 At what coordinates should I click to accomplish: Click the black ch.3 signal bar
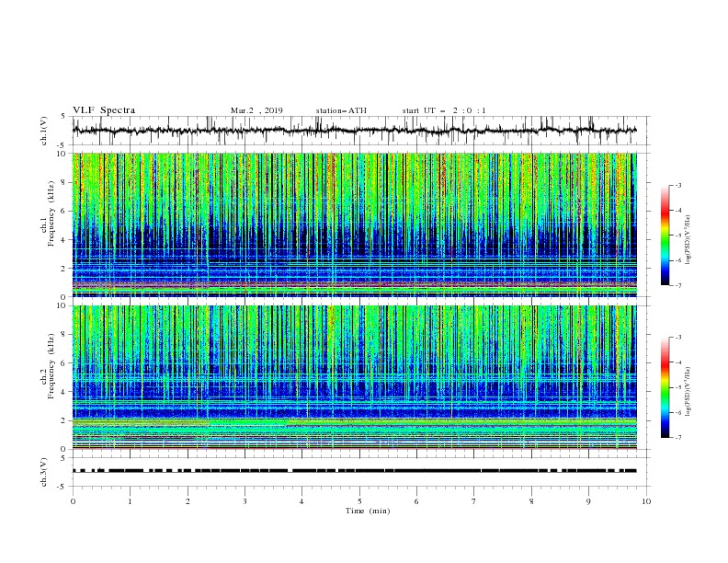click(354, 471)
